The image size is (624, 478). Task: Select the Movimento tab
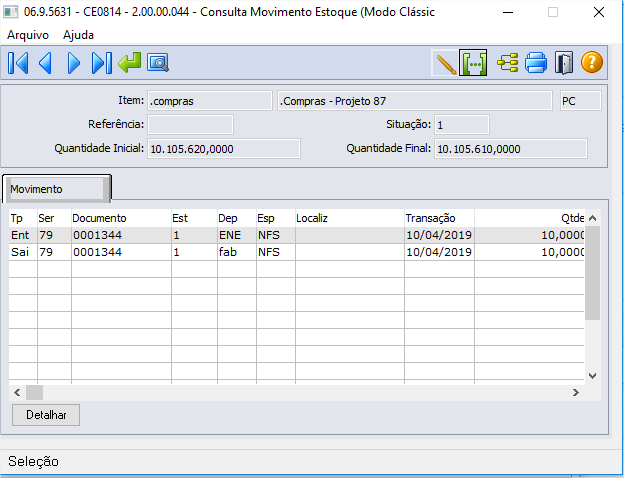click(x=57, y=189)
